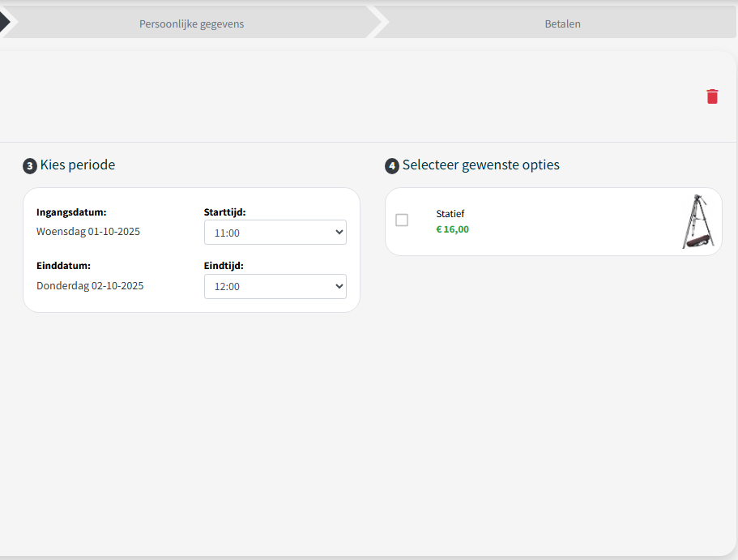
Task: Click the step 3 number badge
Action: tap(30, 166)
